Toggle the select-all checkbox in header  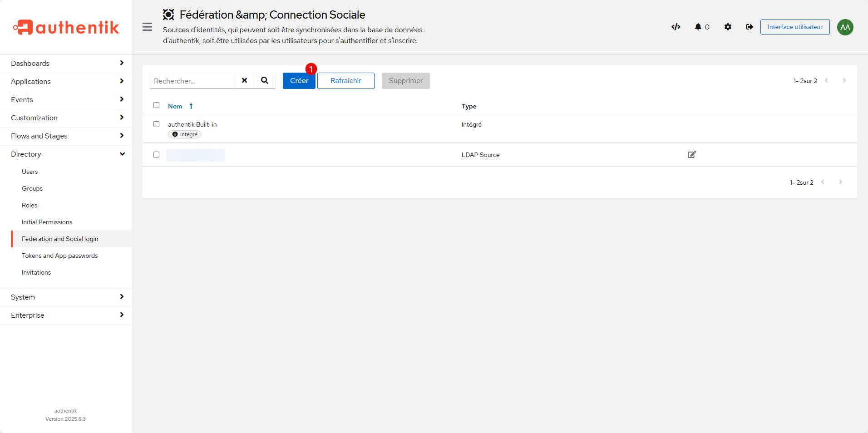tap(157, 105)
